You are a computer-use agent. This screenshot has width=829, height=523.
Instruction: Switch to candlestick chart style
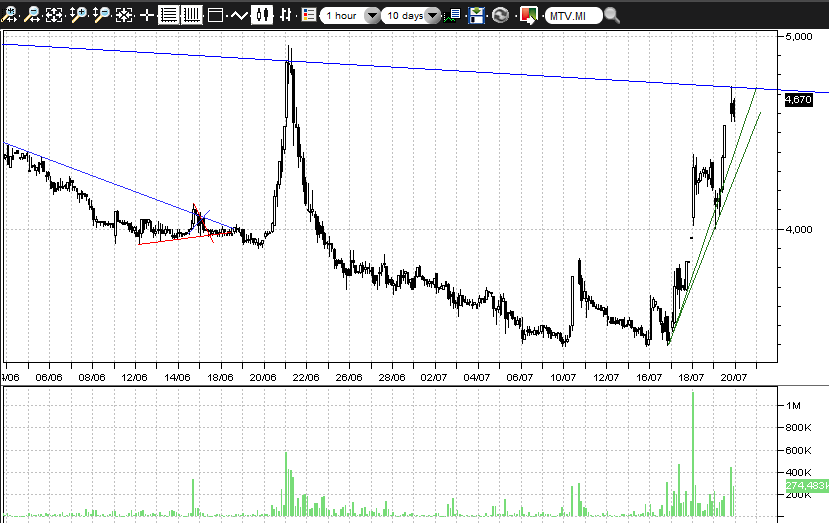[263, 15]
